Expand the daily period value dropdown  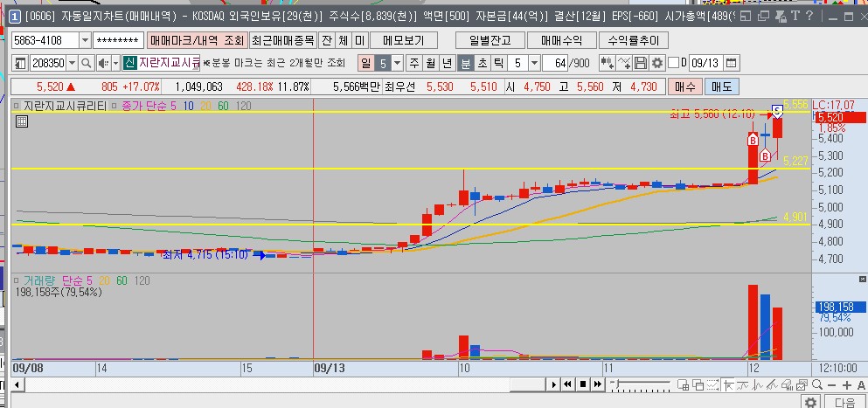[x=398, y=63]
